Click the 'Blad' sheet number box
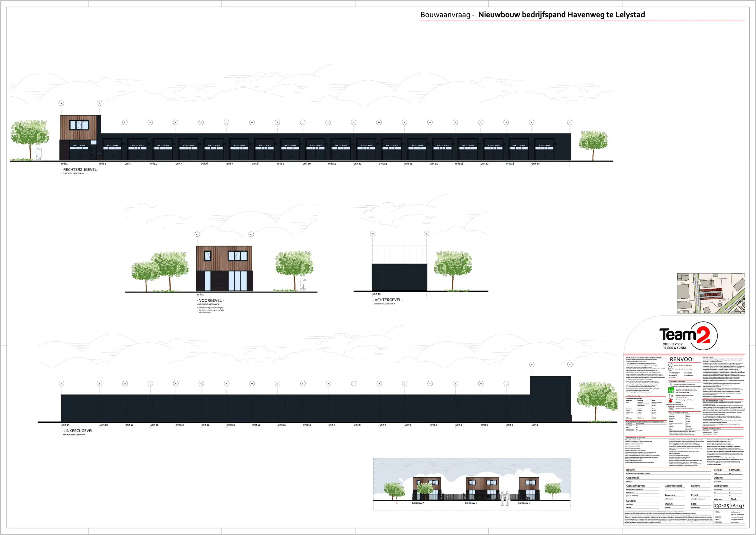Image resolution: width=756 pixels, height=535 pixels. pyautogui.click(x=737, y=506)
